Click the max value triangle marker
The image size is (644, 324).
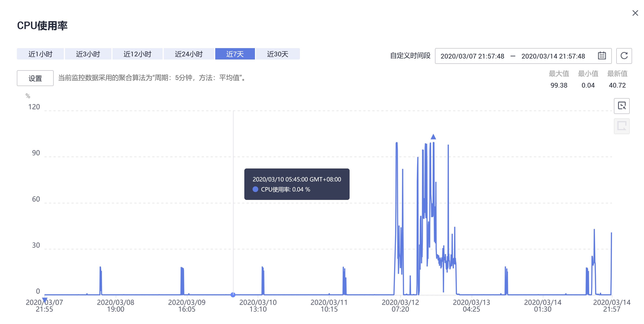[x=433, y=137]
